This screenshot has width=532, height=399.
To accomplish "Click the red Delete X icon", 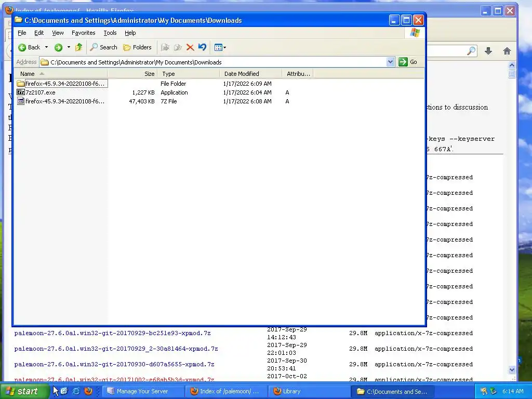I will click(190, 47).
